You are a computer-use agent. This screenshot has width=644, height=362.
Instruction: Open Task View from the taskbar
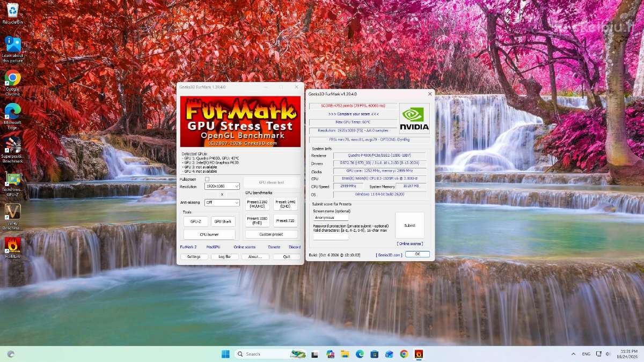click(x=315, y=354)
